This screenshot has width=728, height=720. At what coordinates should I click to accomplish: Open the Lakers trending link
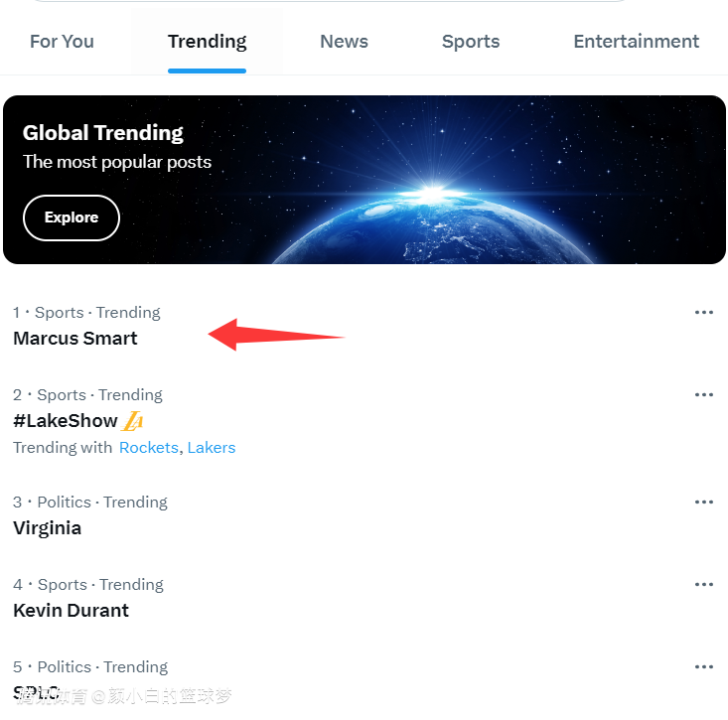[212, 448]
